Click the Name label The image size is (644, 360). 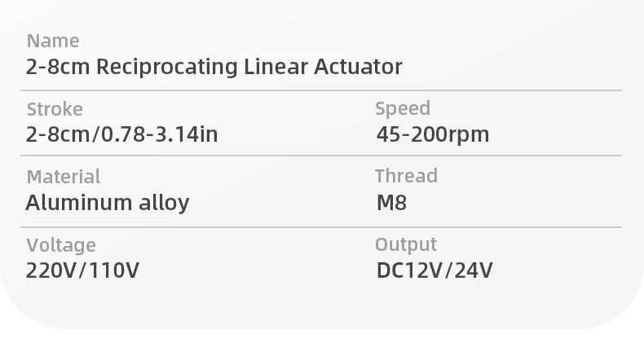point(53,41)
